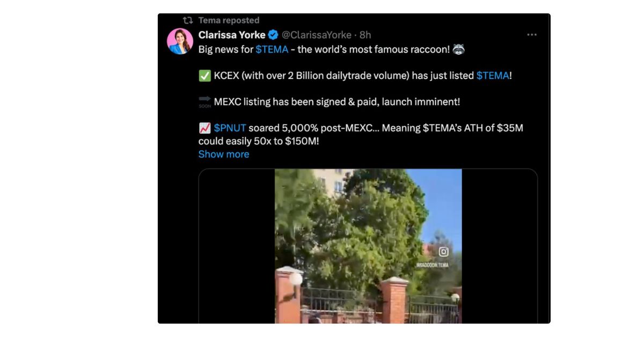
Task: Click the rising chart emoji before $PNUT
Action: click(204, 128)
